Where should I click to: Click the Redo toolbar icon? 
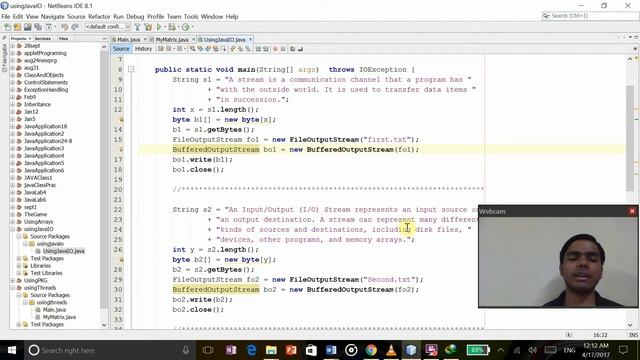tap(75, 27)
